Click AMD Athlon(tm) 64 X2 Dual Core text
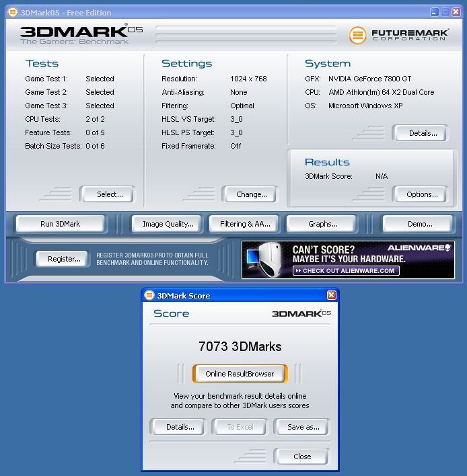Screen dimensions: 467x476 click(382, 92)
